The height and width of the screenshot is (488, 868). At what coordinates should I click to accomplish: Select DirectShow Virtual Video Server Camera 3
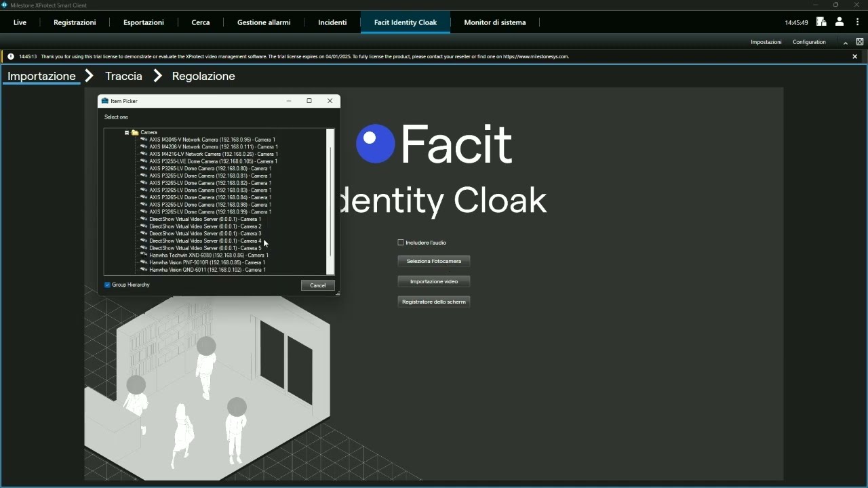[x=205, y=234]
